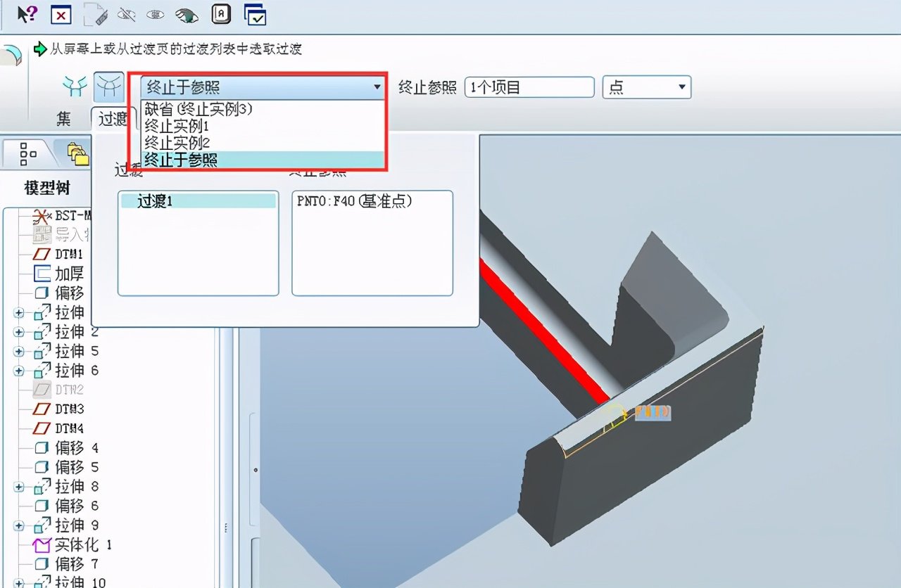Expand the first unnumbered 拉伸 feature
This screenshot has height=588, width=901.
[18, 312]
